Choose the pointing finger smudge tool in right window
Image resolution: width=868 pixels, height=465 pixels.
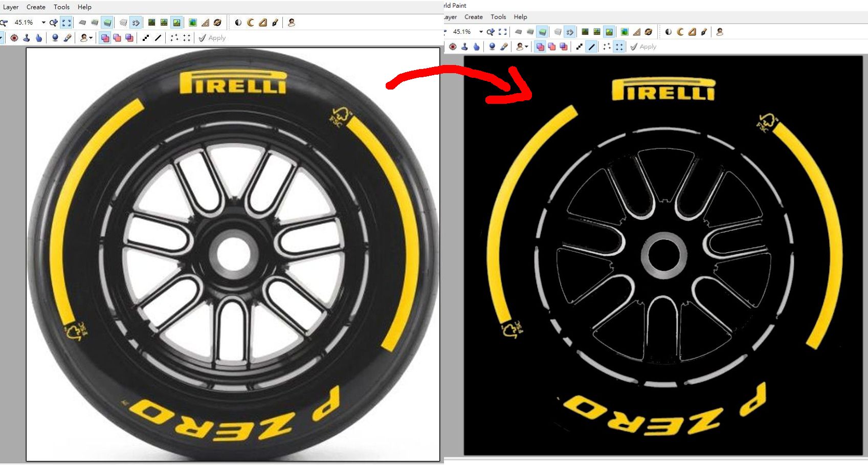pyautogui.click(x=476, y=47)
